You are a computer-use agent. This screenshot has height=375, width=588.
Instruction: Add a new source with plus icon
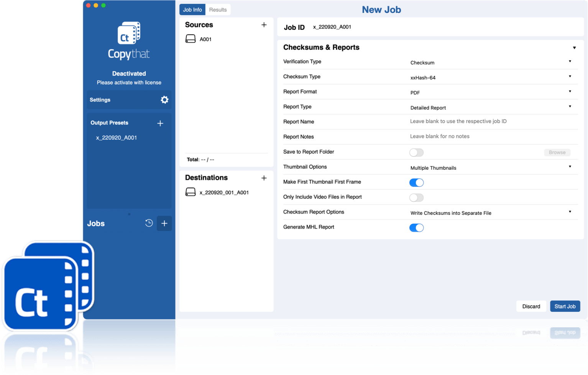(x=264, y=25)
